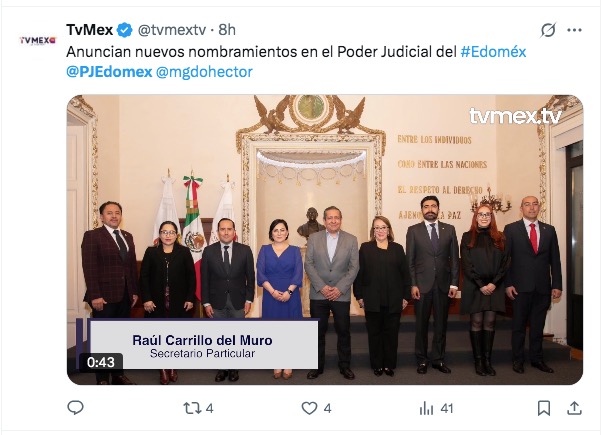Image resolution: width=603 pixels, height=435 pixels.
Task: Open the #Edoméx hashtag
Action: 493,52
